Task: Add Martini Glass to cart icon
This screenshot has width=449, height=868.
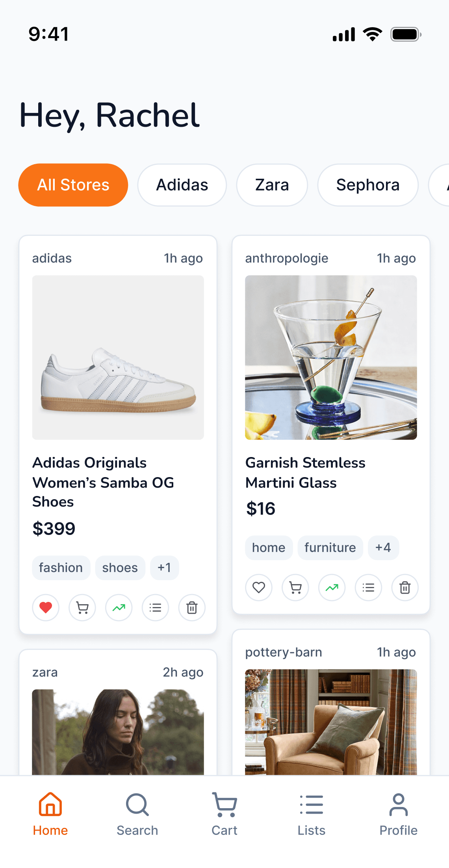Action: (295, 588)
